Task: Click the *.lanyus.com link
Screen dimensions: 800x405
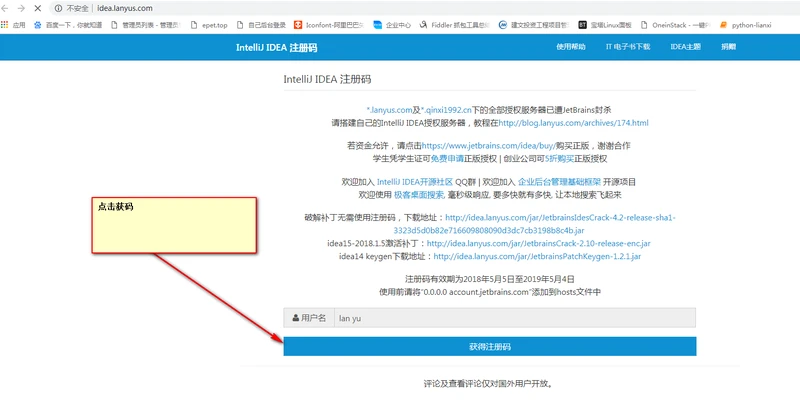Action: 389,110
